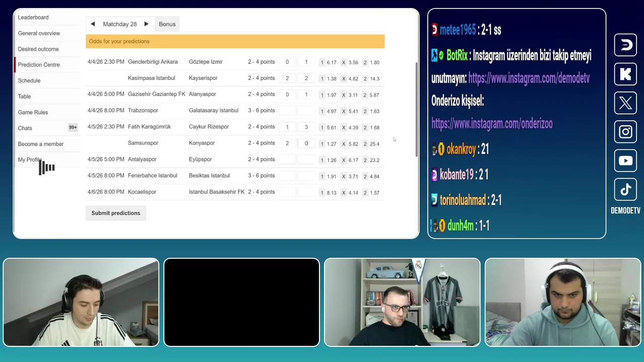Screen dimensions: 644x362
Task: Click chat username okankroy
Action: pos(461,149)
